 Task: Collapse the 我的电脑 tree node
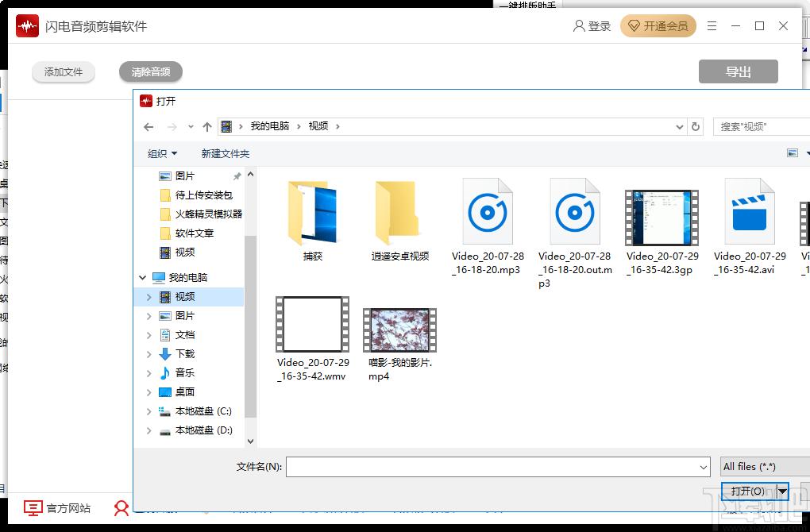143,278
